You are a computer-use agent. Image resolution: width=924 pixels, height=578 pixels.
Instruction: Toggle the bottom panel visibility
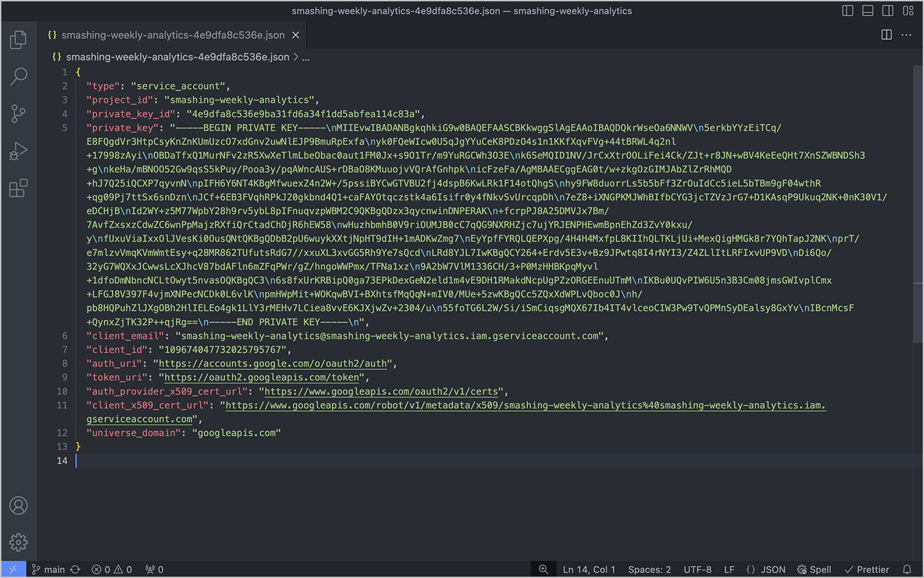click(x=868, y=10)
